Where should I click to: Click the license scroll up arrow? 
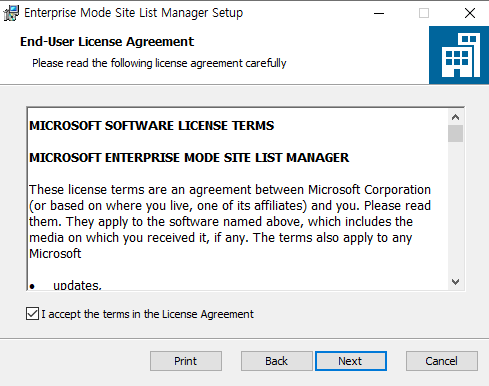(455, 117)
